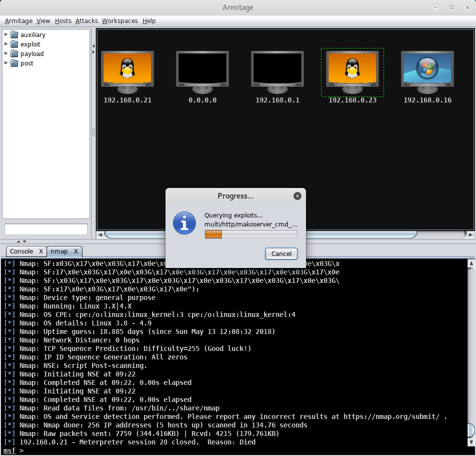Viewport: 476px width, 456px height.
Task: Click the 'Uptime guess: 18.885 days' line
Action: 139,331
